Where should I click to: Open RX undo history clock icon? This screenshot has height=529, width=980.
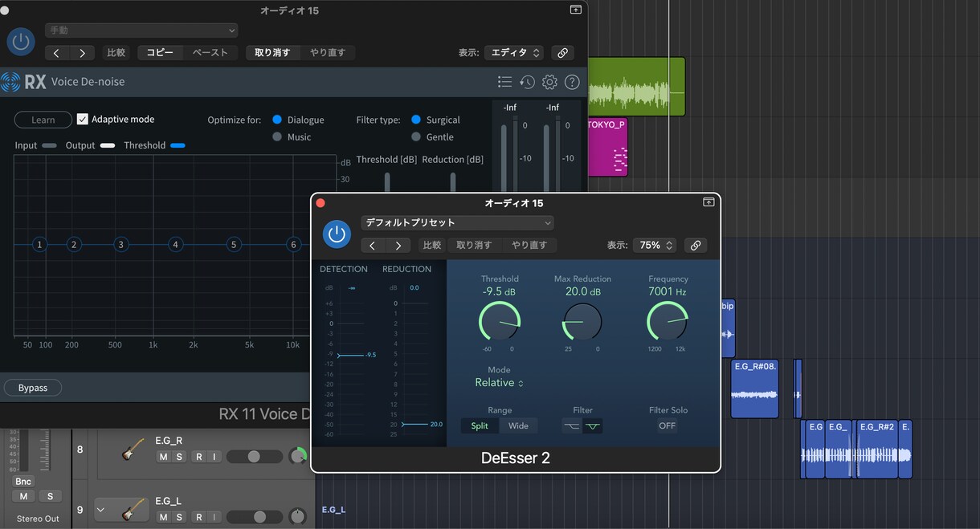pos(527,82)
